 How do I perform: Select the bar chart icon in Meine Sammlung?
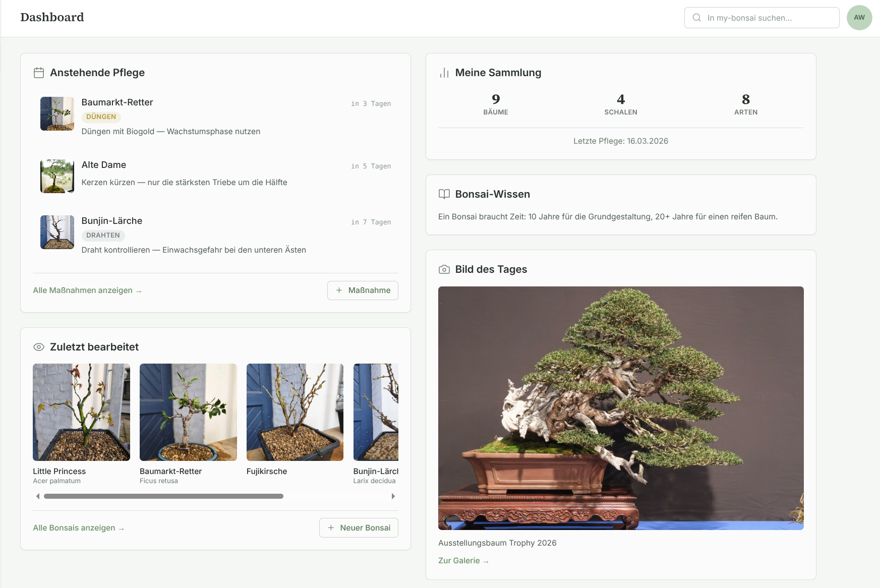pyautogui.click(x=443, y=73)
